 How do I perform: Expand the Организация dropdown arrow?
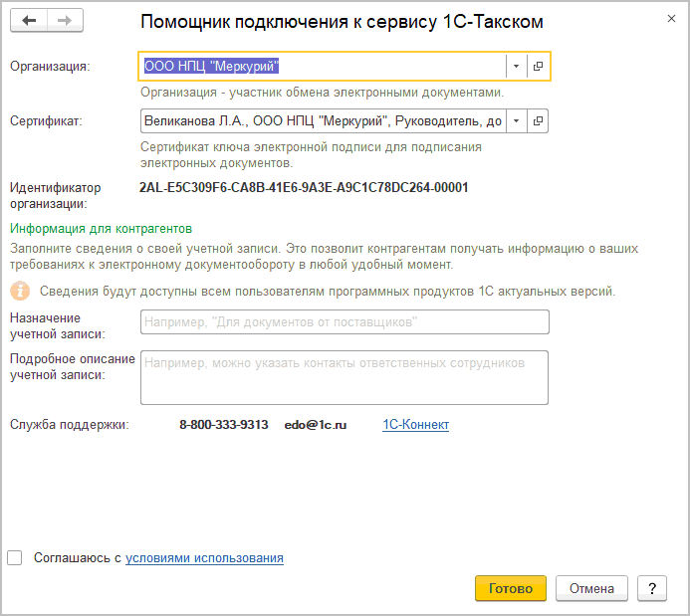point(516,67)
